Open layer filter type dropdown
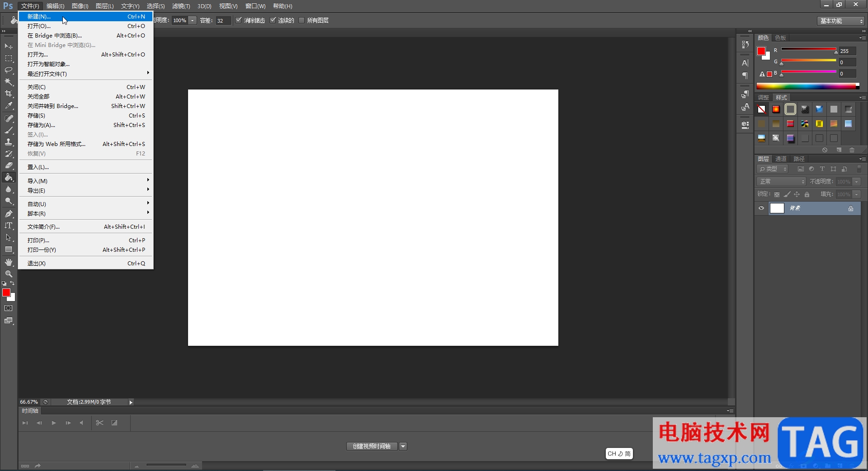This screenshot has height=471, width=868. (772, 169)
